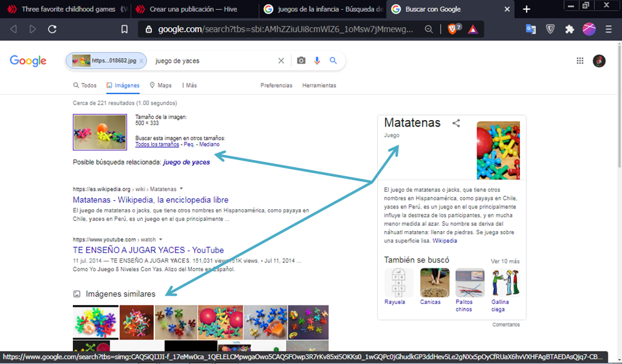
Task: Open the searched jacks image thumbnail
Action: [x=100, y=132]
